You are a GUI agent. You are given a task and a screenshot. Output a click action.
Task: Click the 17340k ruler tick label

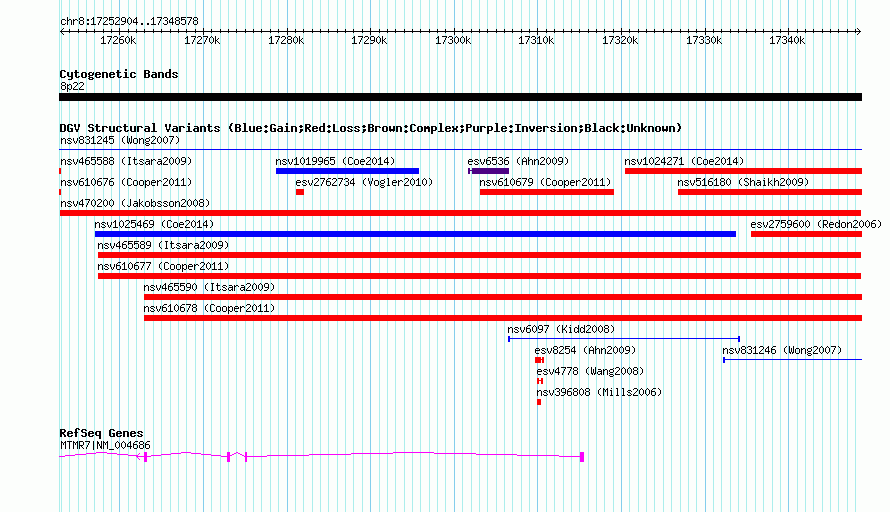click(x=787, y=40)
